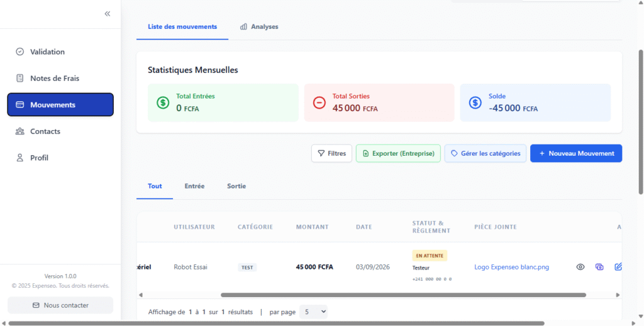Select the Entrée filter tab
The height and width of the screenshot is (326, 644).
(x=194, y=186)
